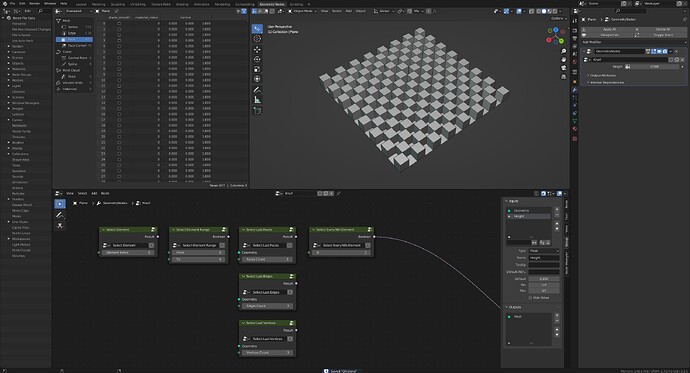The width and height of the screenshot is (690, 373).
Task: Open the Global transform orientation dropdown
Action: (x=384, y=11)
